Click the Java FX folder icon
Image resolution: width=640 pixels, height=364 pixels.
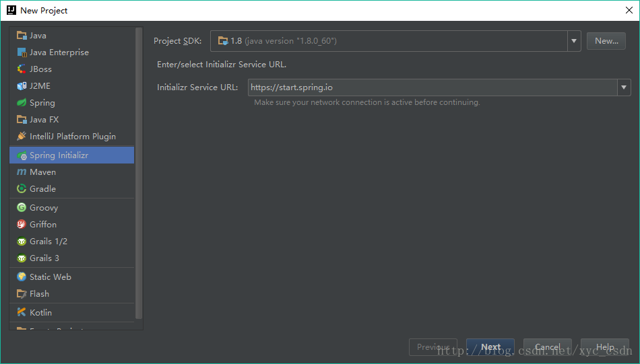(22, 120)
